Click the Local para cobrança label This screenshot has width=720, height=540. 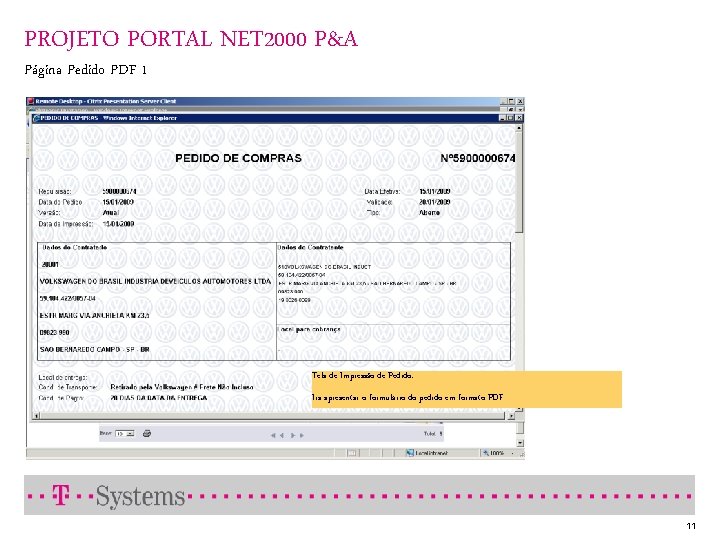click(x=309, y=329)
